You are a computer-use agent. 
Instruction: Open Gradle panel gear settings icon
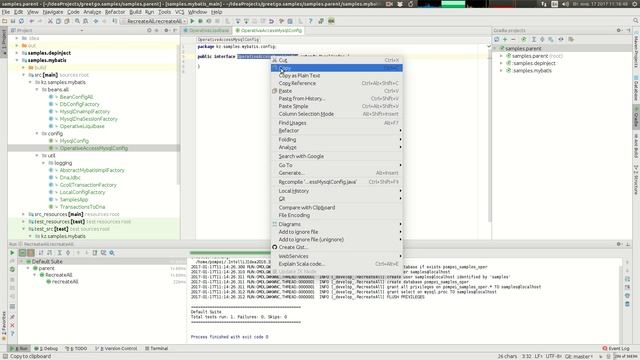click(x=619, y=31)
